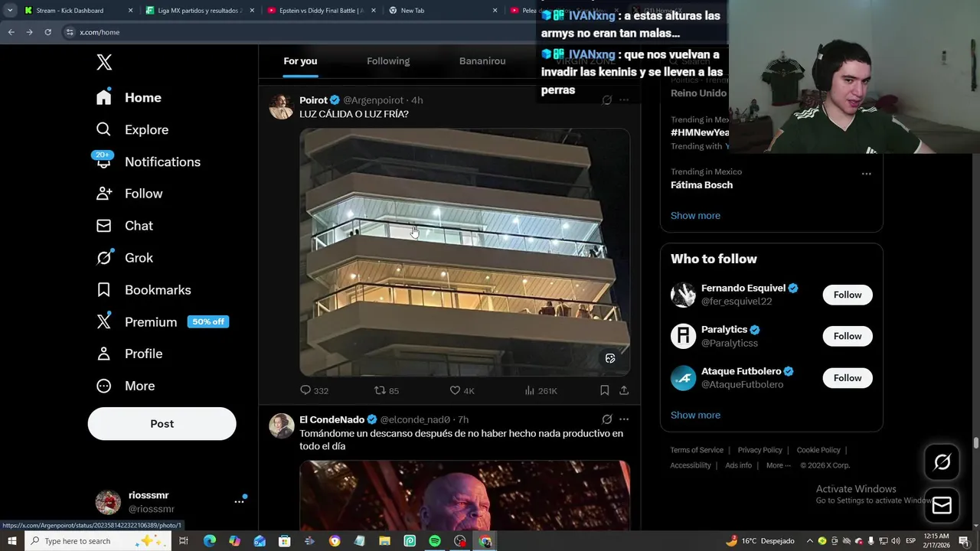Open the Fátima Bosch trend
This screenshot has height=551, width=980.
(701, 185)
